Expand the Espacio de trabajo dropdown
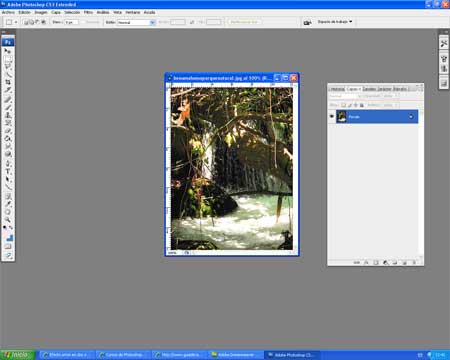Image resolution: width=450 pixels, height=360 pixels. point(334,22)
